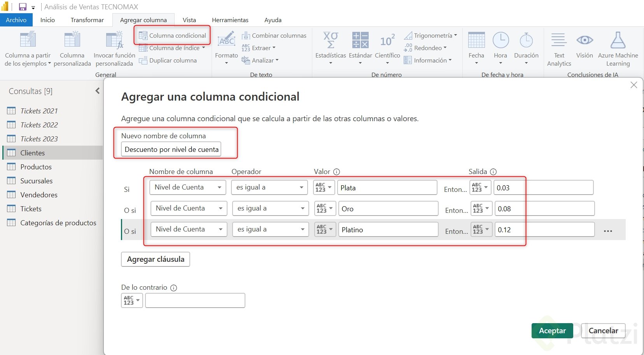Open the Trigonometría menu
This screenshot has height=355, width=644.
point(430,35)
